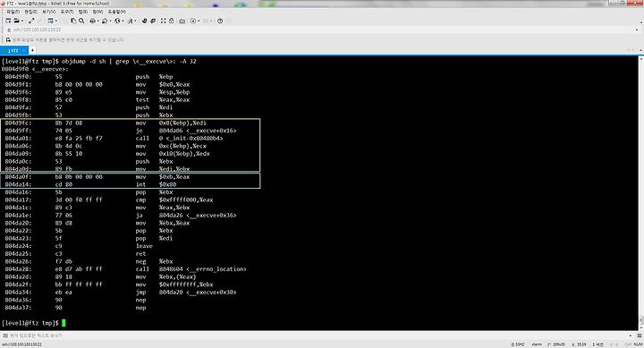Screen dimensions: 644x348
Task: Expand the Color Scheme dropdown arrow
Action: pos(111,21)
